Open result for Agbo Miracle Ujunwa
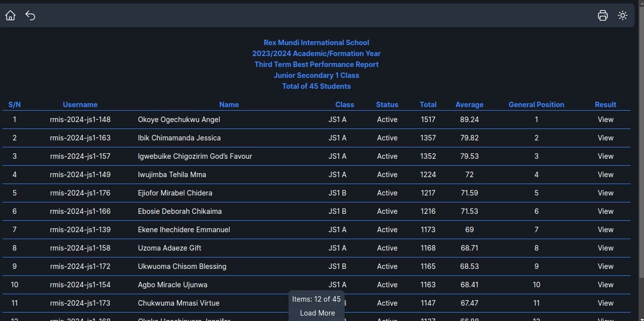Screen dimensions: 644x321 point(605,285)
